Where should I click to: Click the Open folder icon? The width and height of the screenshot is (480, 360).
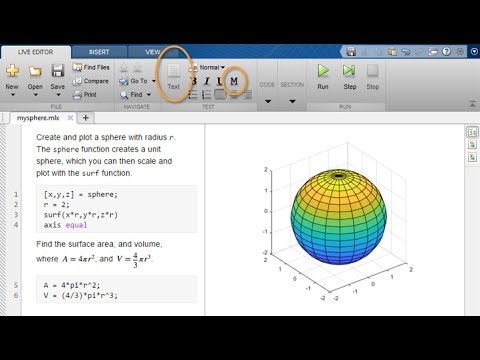tap(35, 71)
